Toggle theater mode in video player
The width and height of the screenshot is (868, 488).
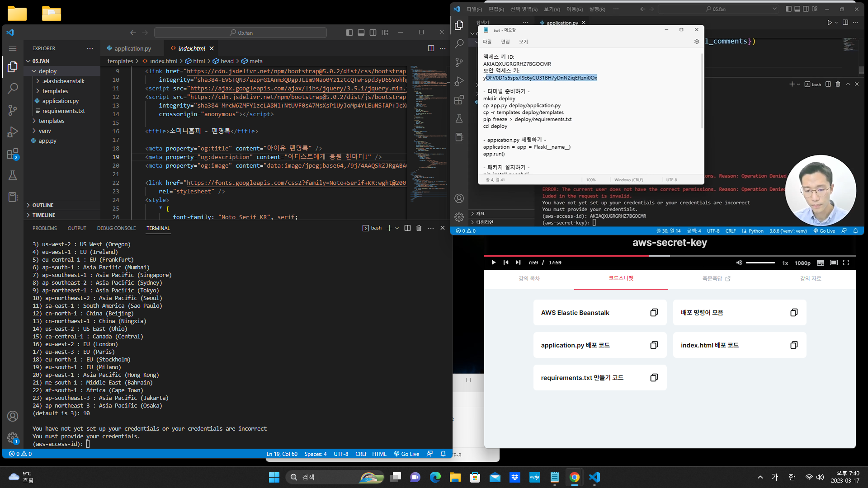point(834,263)
